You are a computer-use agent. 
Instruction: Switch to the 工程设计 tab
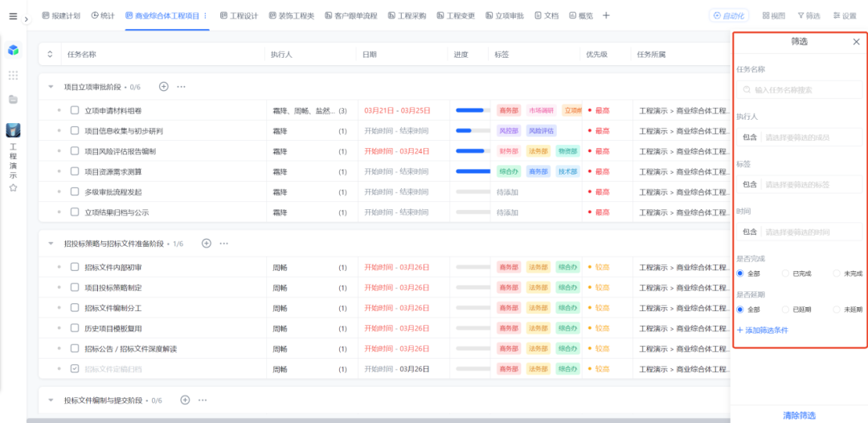pyautogui.click(x=240, y=15)
